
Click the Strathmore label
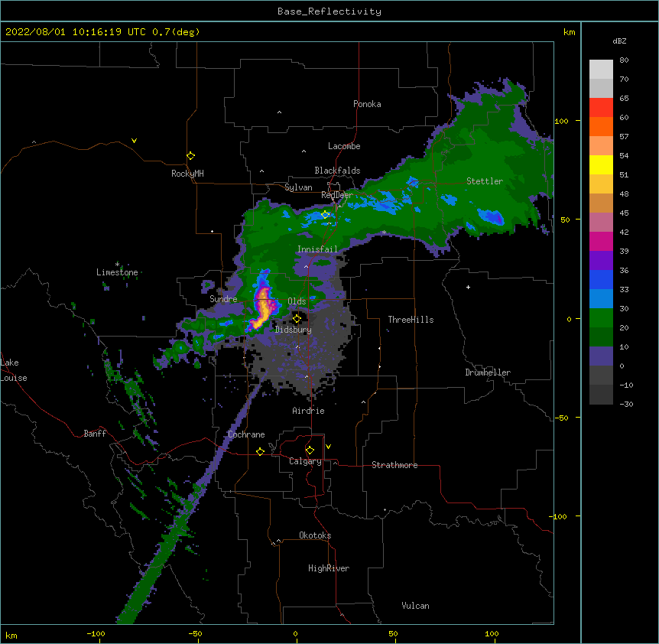pos(394,465)
